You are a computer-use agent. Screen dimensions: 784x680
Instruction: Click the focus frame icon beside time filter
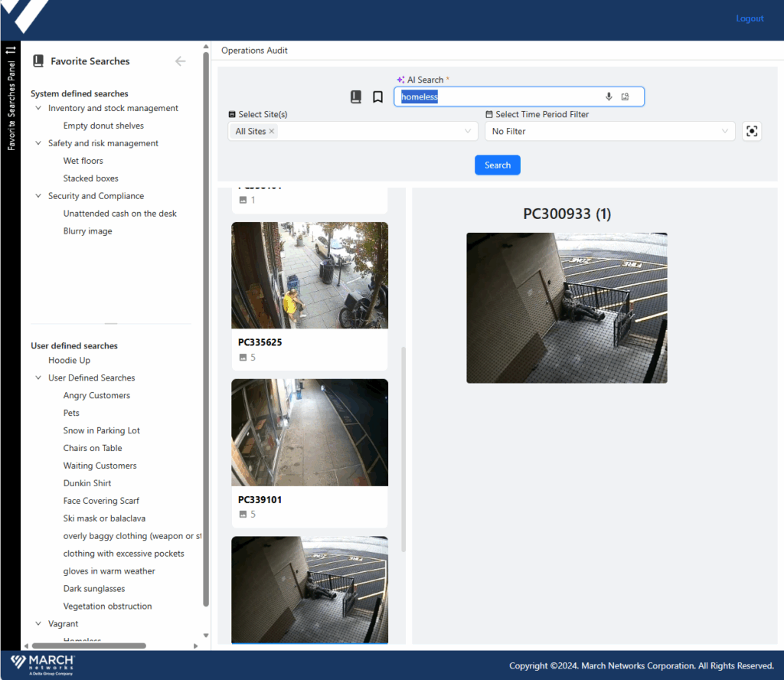pos(752,131)
